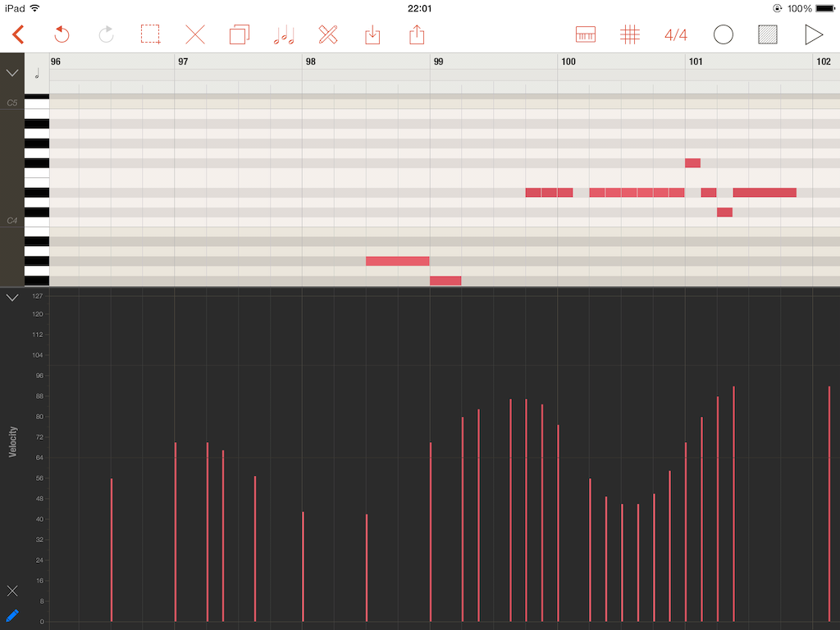The width and height of the screenshot is (840, 630).
Task: Start playback with the play triangle
Action: pos(813,34)
